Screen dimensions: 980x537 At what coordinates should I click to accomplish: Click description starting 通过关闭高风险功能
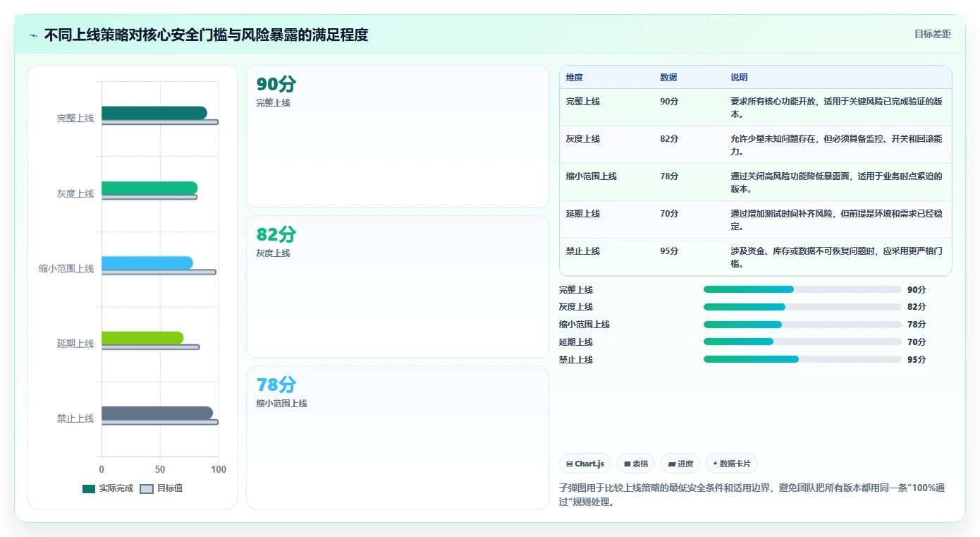[836, 183]
